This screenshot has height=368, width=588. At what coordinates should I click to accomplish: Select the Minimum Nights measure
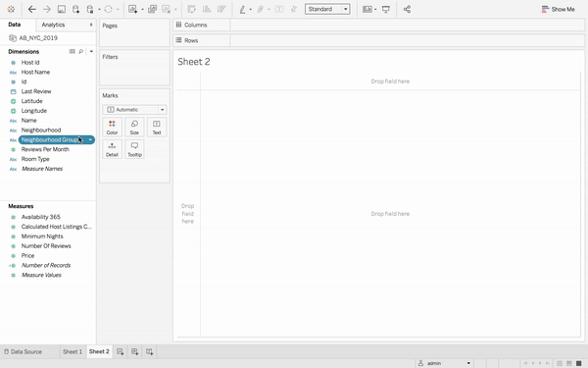tap(42, 237)
